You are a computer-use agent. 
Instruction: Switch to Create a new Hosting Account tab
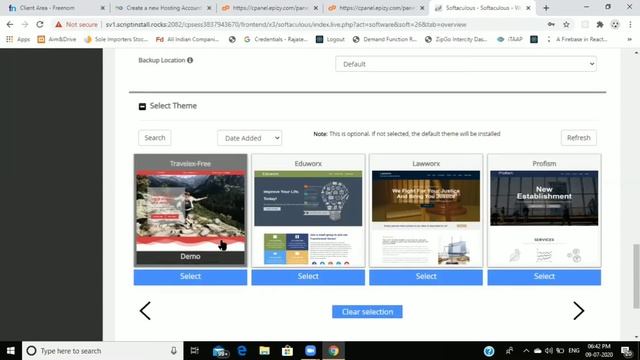coord(162,8)
